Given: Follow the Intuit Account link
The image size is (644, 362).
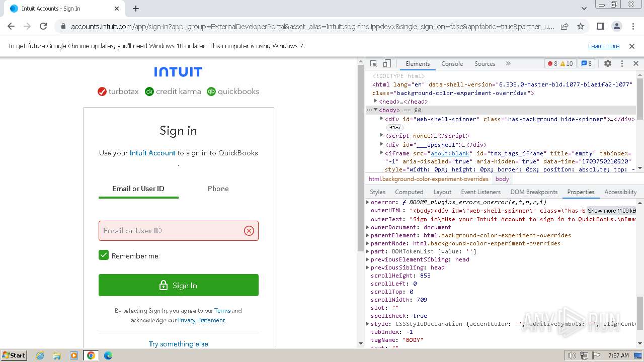Looking at the screenshot, I should [x=152, y=153].
